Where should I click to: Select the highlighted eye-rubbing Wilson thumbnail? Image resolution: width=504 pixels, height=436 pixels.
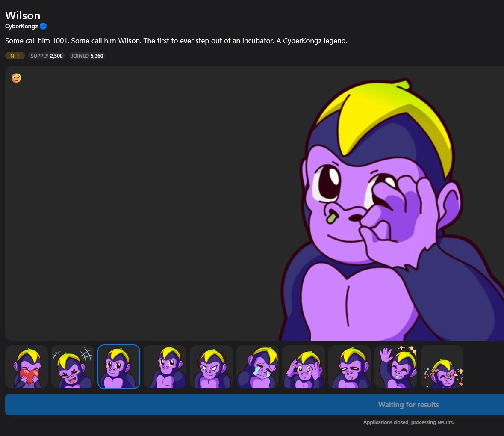119,367
